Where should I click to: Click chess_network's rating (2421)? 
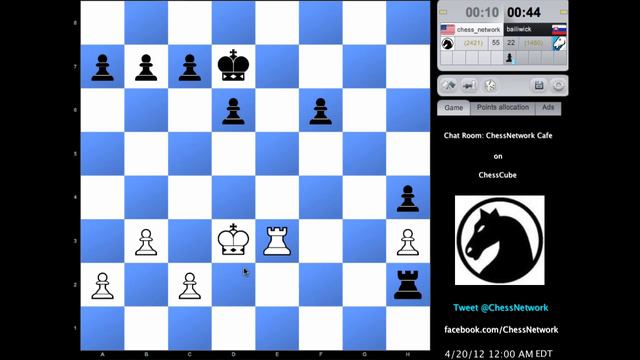coord(473,43)
